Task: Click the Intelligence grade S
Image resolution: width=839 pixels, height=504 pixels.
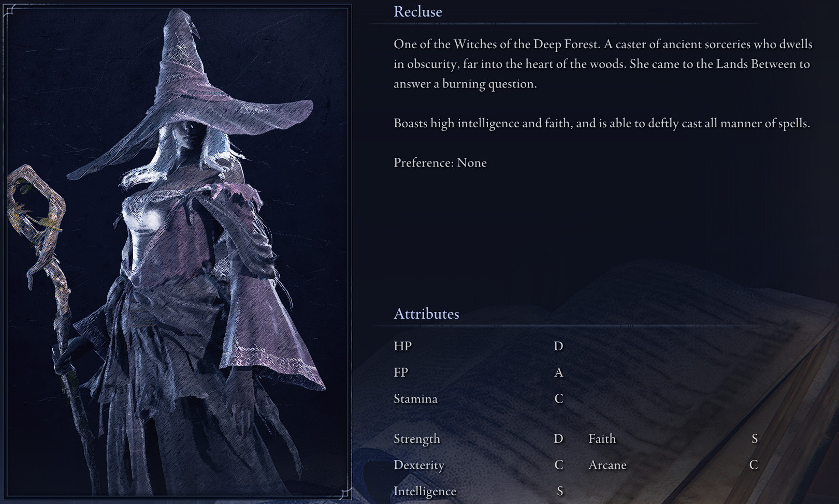Action: (559, 491)
